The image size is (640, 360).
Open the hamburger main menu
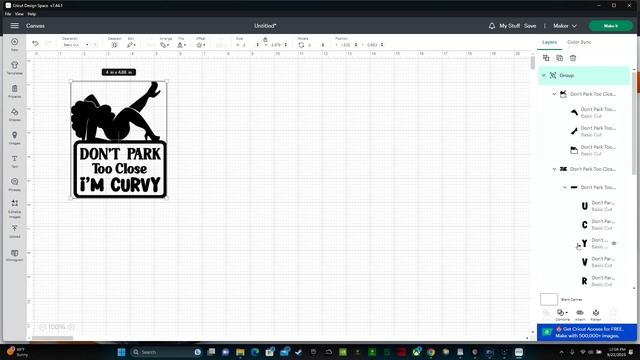[x=14, y=26]
